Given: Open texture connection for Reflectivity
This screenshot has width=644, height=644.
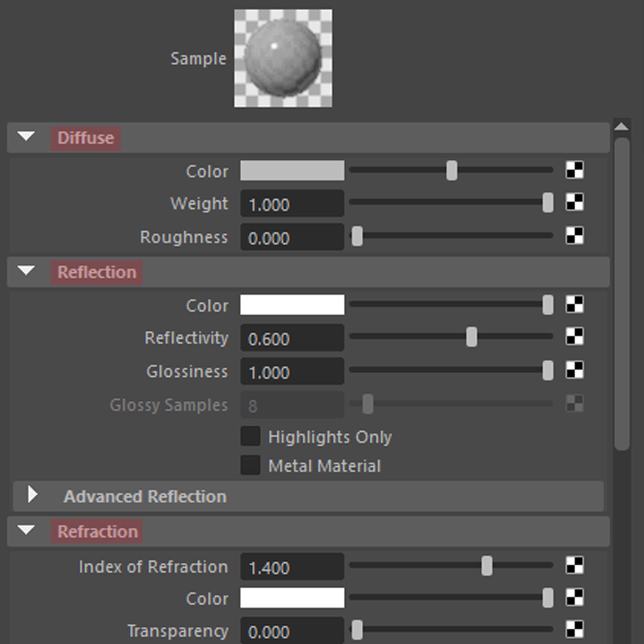Looking at the screenshot, I should (575, 336).
